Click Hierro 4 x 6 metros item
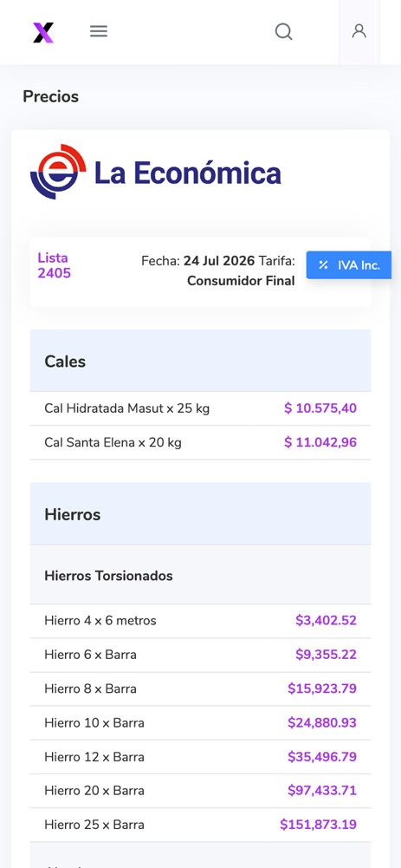401x868 pixels. coord(100,621)
